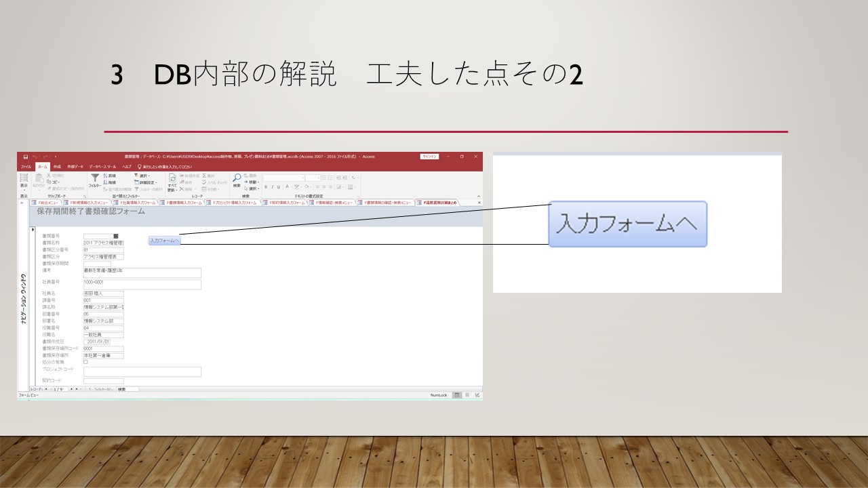Click the Search magnifier icon in the ribbon
Screen dimensions: 868x488
click(237, 178)
